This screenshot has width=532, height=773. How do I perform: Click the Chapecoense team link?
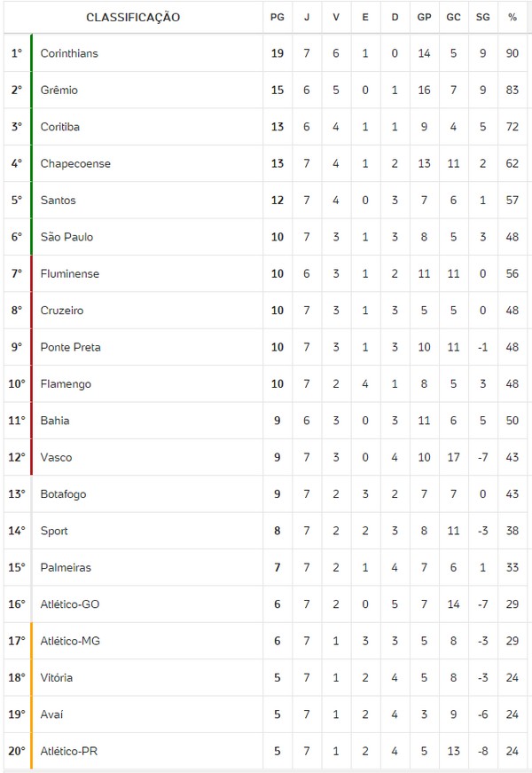tap(75, 163)
